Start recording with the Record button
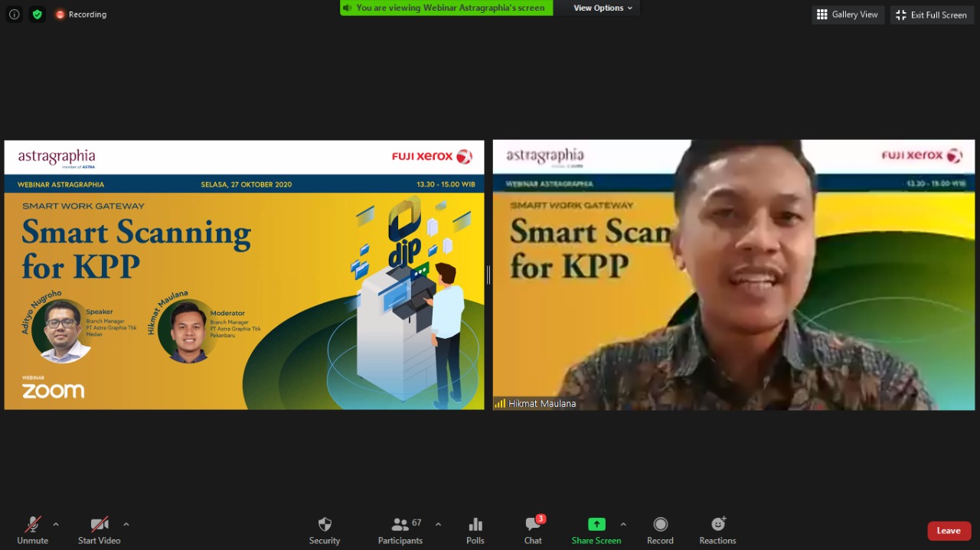This screenshot has width=980, height=550. (x=660, y=531)
